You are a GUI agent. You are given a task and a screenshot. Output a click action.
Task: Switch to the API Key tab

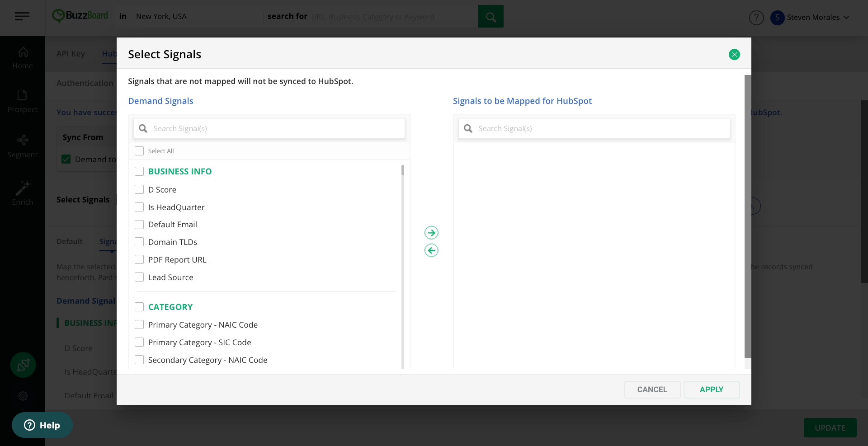pyautogui.click(x=71, y=54)
